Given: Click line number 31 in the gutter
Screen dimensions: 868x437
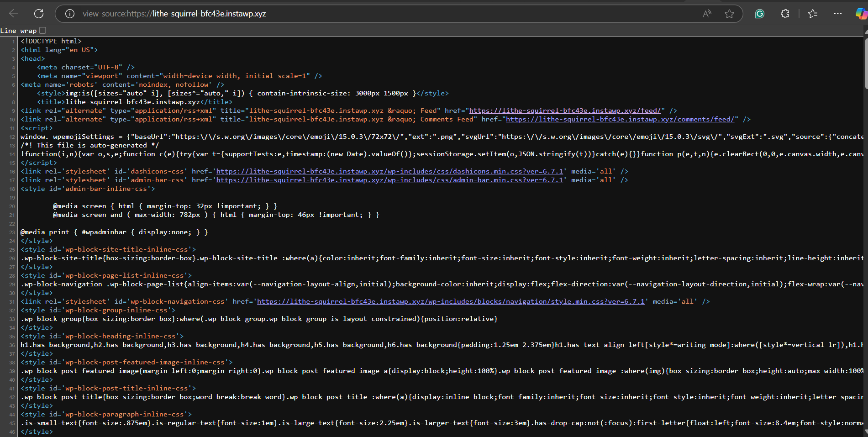Looking at the screenshot, I should tap(12, 302).
